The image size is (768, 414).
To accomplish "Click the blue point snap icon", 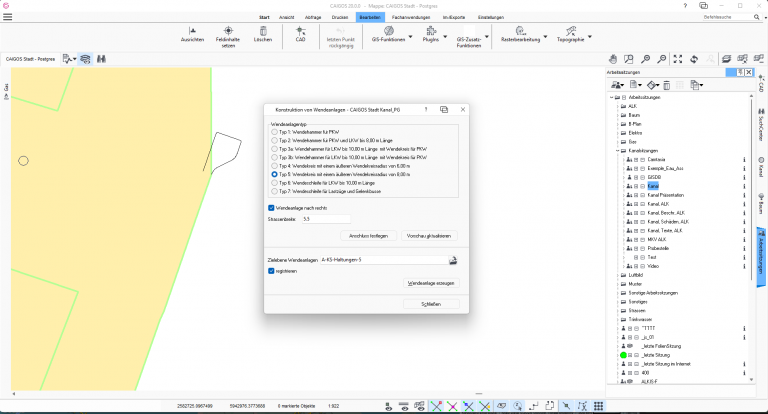I will click(468, 406).
